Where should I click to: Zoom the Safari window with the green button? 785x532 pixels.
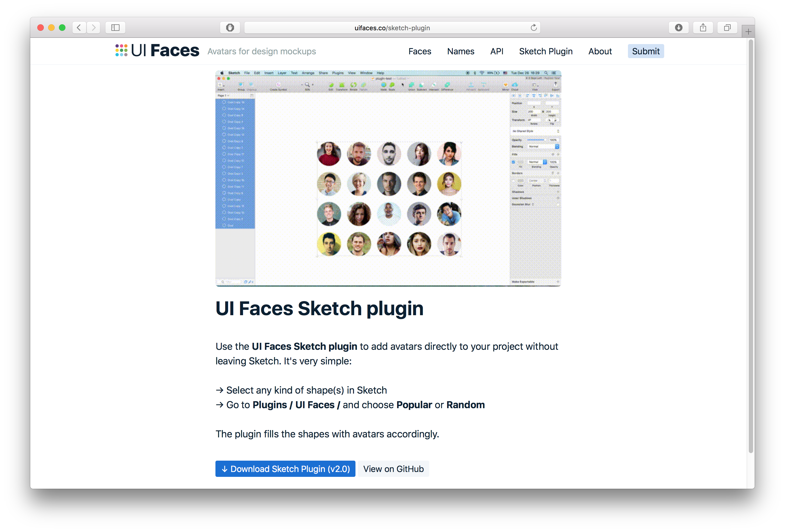pos(62,27)
